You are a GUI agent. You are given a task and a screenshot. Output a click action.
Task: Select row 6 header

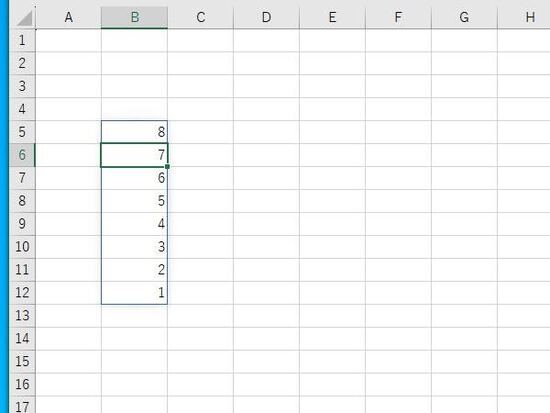click(x=23, y=155)
